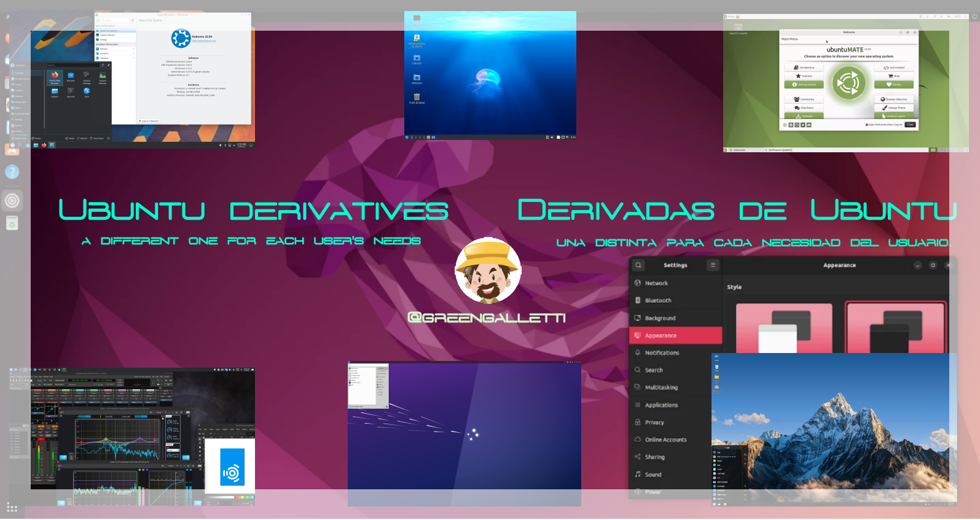Click Twitter icon in MATE Welcome footer

pyautogui.click(x=803, y=125)
